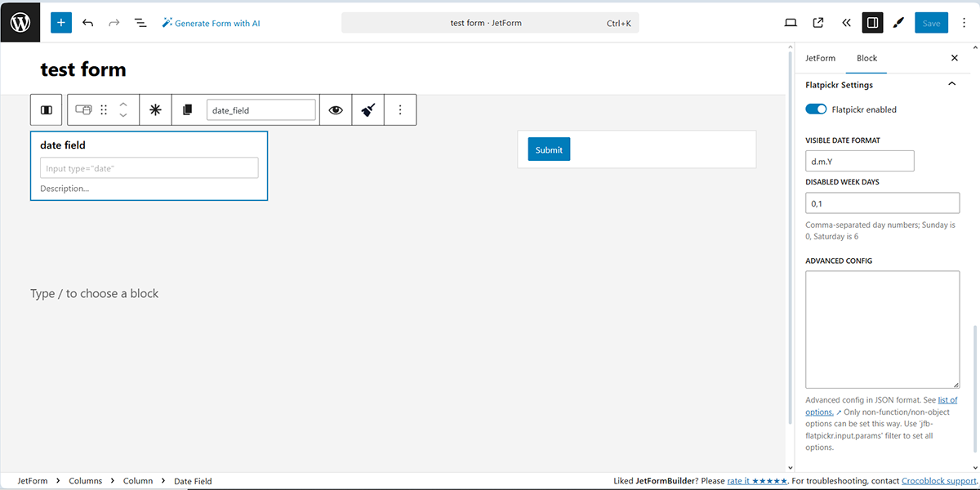The image size is (980, 490).
Task: Open the form in a new tab
Action: pyautogui.click(x=818, y=23)
